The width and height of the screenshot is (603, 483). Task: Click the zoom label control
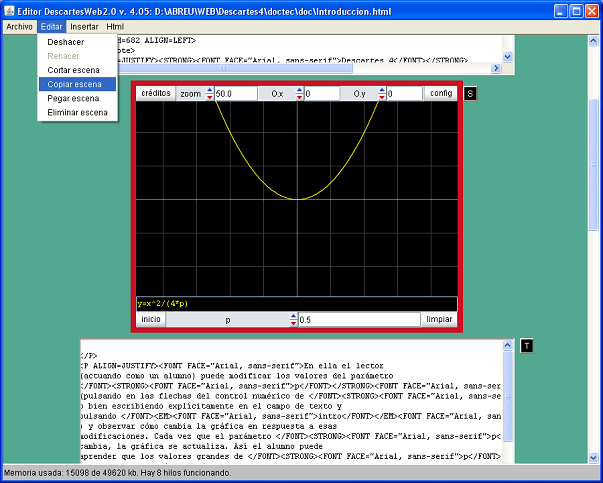click(x=191, y=94)
